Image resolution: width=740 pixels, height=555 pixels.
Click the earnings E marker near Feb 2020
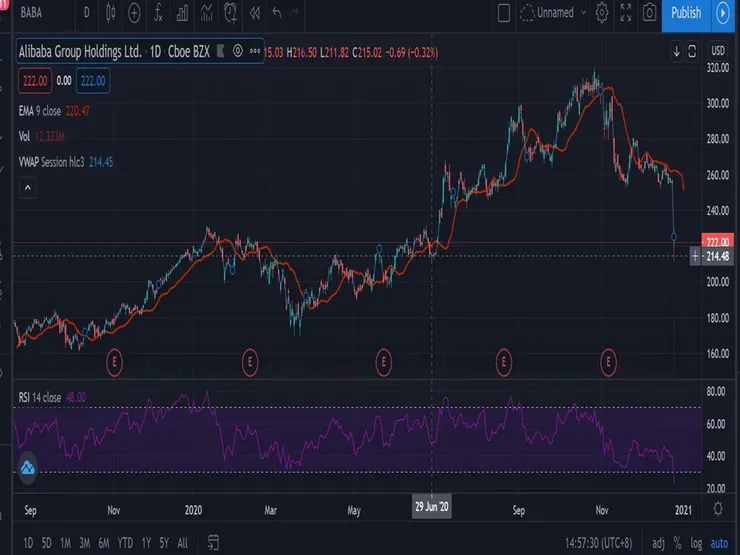(x=250, y=362)
